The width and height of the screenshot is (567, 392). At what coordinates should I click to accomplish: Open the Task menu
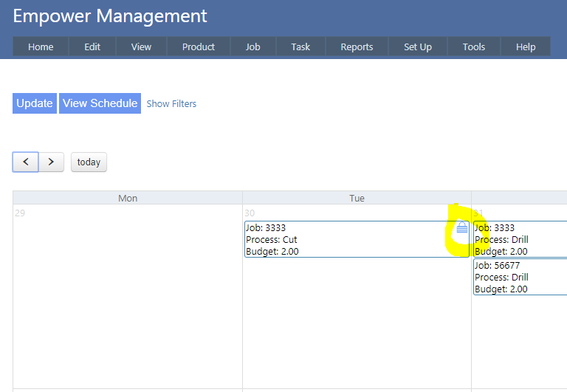[x=300, y=47]
